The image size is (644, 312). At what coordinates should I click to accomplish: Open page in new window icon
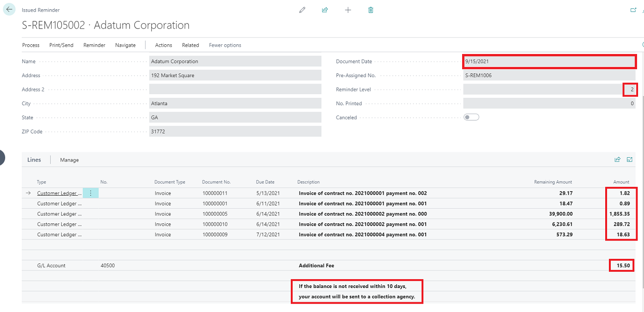(x=633, y=10)
